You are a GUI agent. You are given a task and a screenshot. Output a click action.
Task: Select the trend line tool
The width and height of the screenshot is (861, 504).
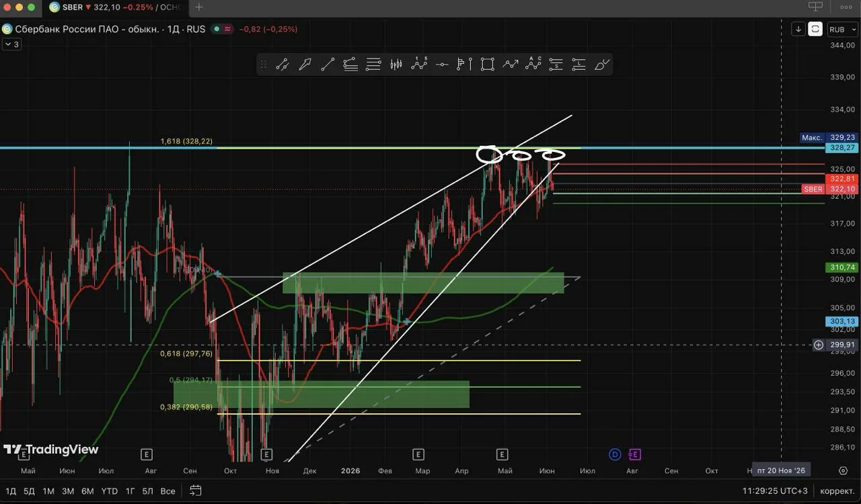(328, 65)
